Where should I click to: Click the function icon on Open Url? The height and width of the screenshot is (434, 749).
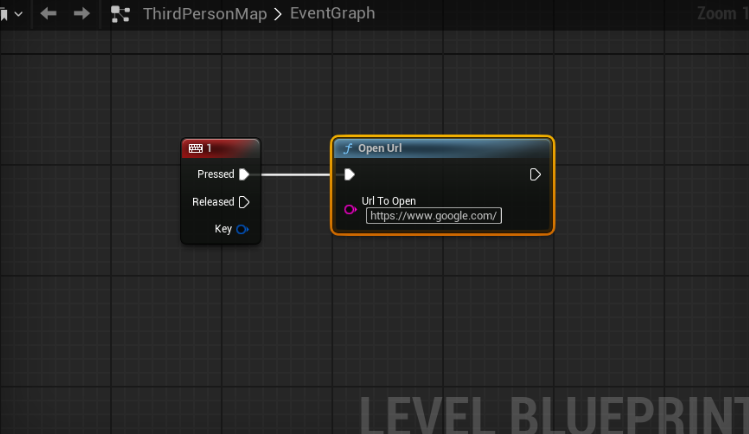pos(348,148)
